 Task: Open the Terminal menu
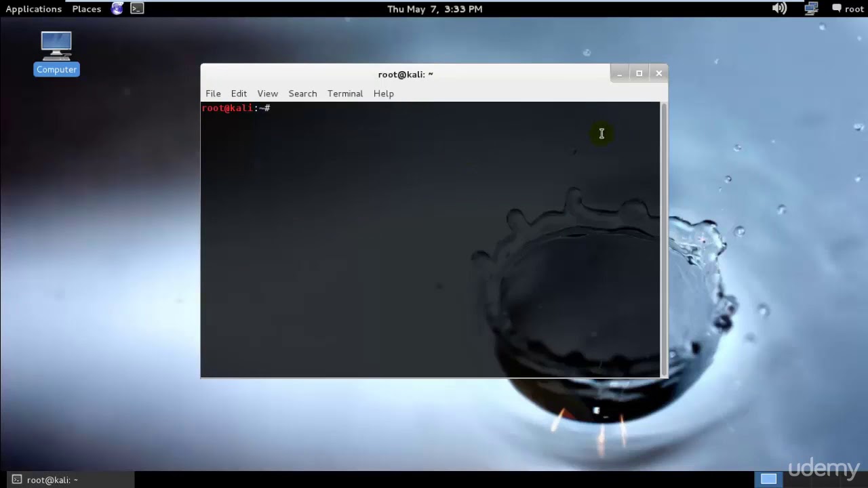pos(345,94)
